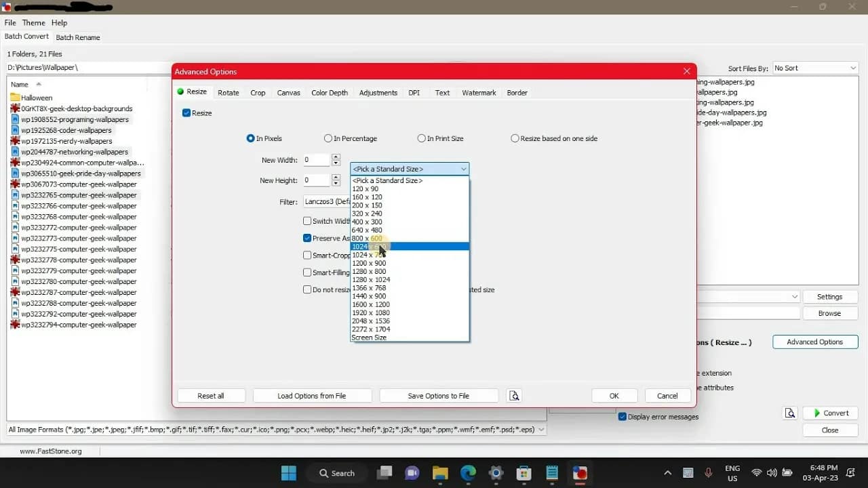This screenshot has width=868, height=488.
Task: Click the preview magnifier icon left of Convert
Action: [790, 413]
